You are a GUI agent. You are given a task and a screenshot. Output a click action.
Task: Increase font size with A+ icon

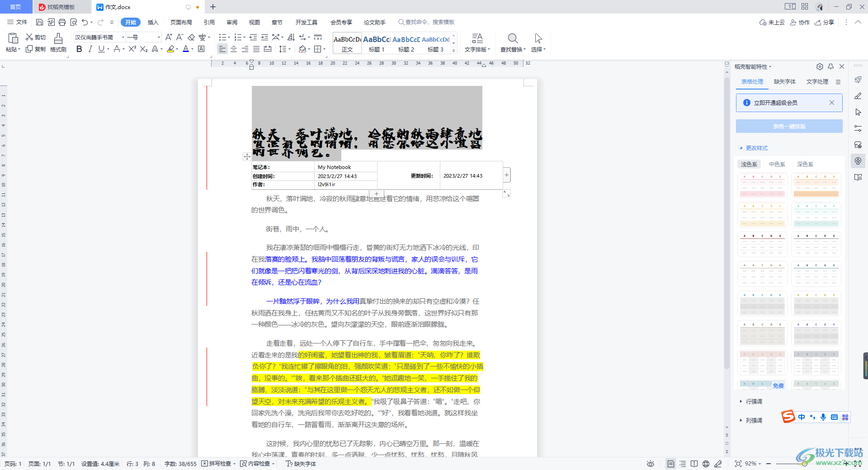[169, 37]
